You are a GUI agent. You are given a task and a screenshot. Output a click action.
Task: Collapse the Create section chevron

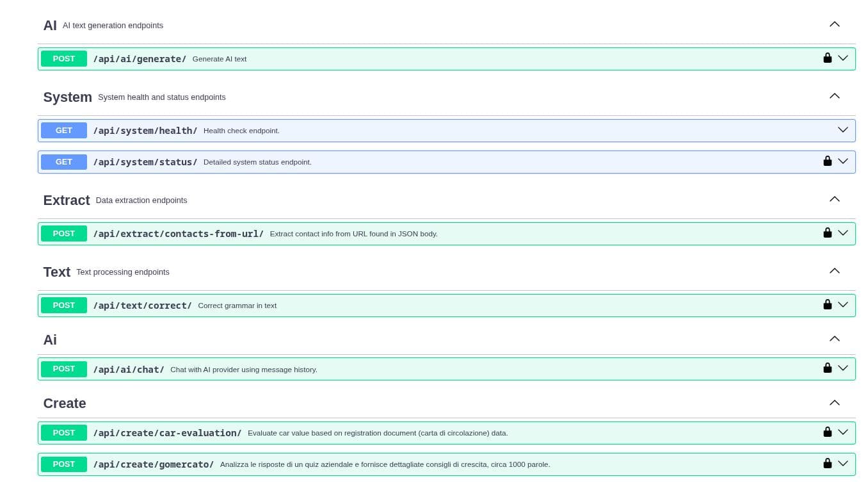[834, 403]
